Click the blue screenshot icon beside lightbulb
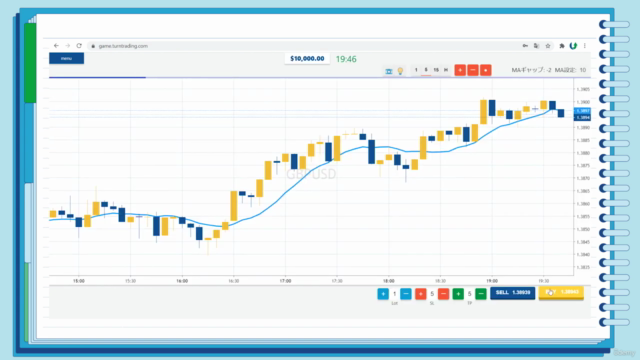Viewport: 640px width, 360px height. tap(389, 71)
